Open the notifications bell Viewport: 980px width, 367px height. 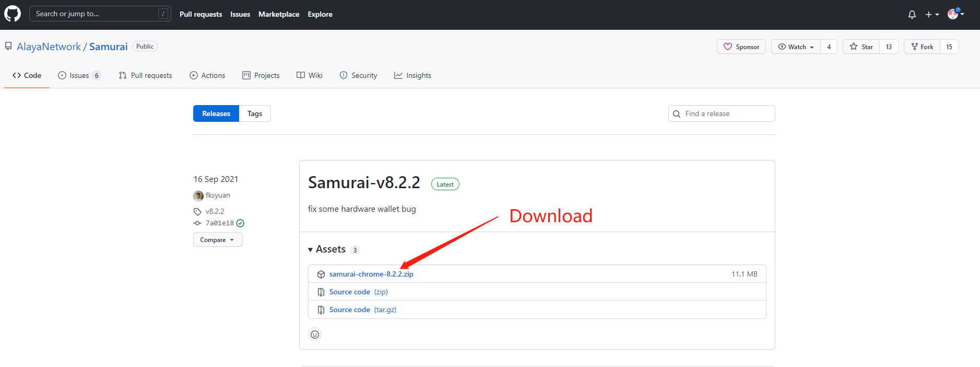tap(912, 15)
